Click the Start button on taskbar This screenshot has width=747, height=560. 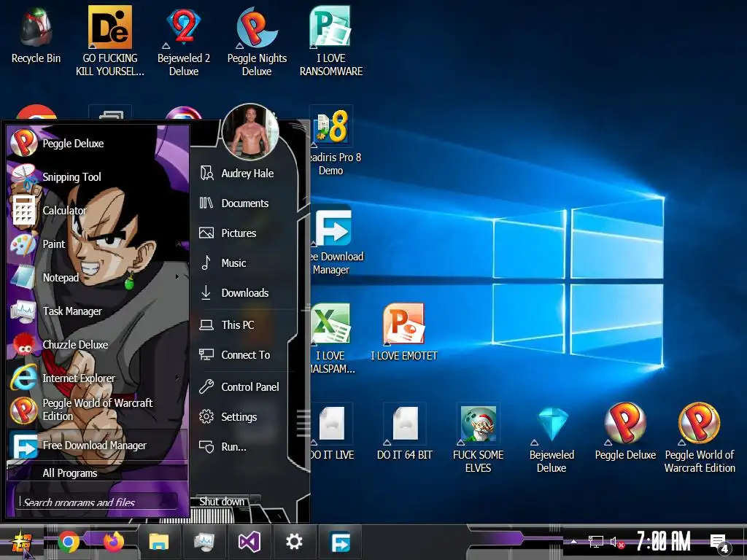tap(21, 542)
